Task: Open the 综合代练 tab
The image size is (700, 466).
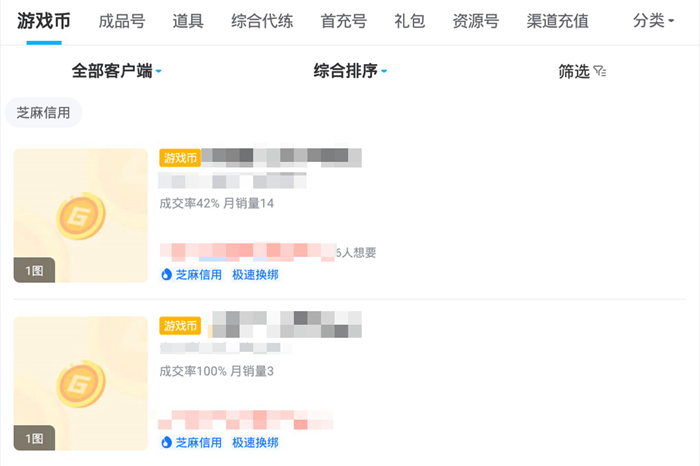Action: [x=262, y=21]
